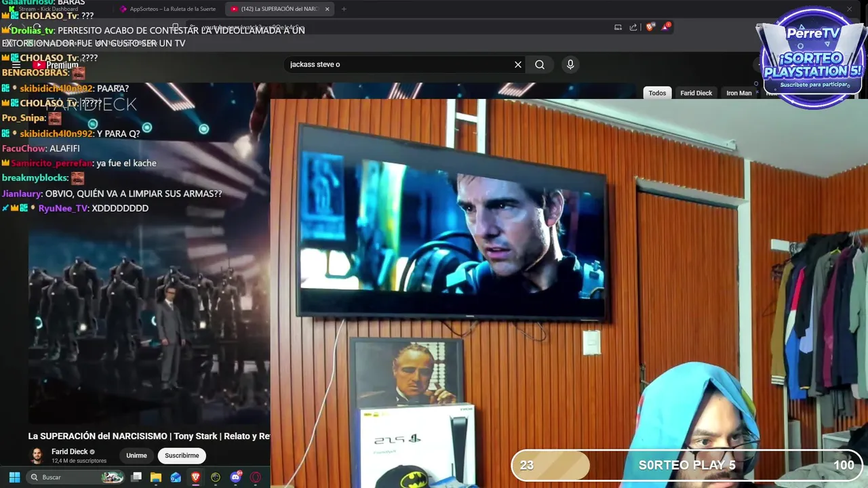The image size is (868, 488).
Task: Click the round green app taskbar icon
Action: 216,477
